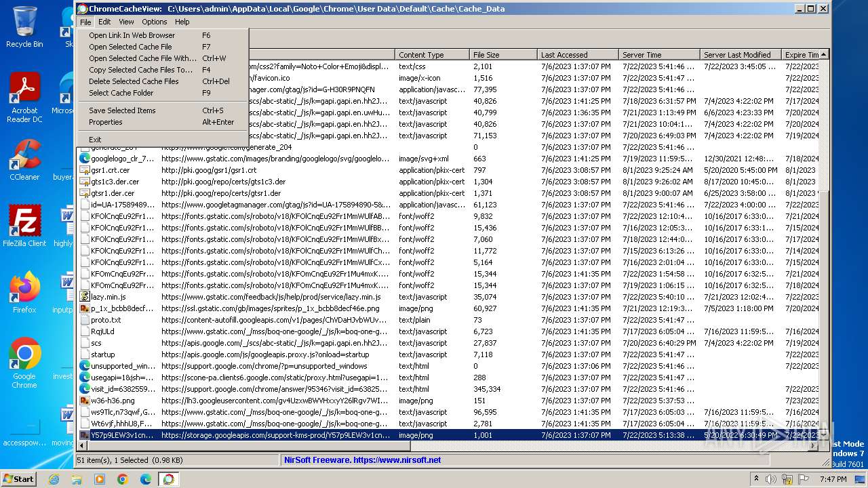Sort by File Size column header
The height and width of the screenshot is (488, 868).
click(x=503, y=55)
